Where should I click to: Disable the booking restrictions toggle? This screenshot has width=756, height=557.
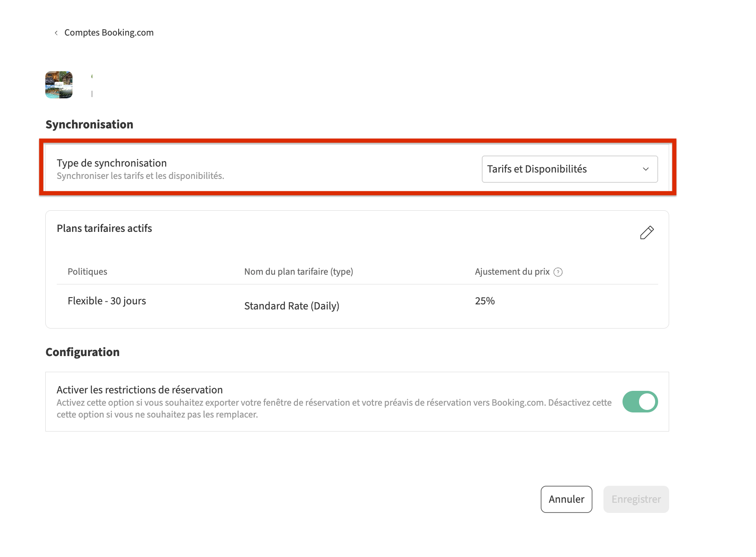(x=640, y=401)
